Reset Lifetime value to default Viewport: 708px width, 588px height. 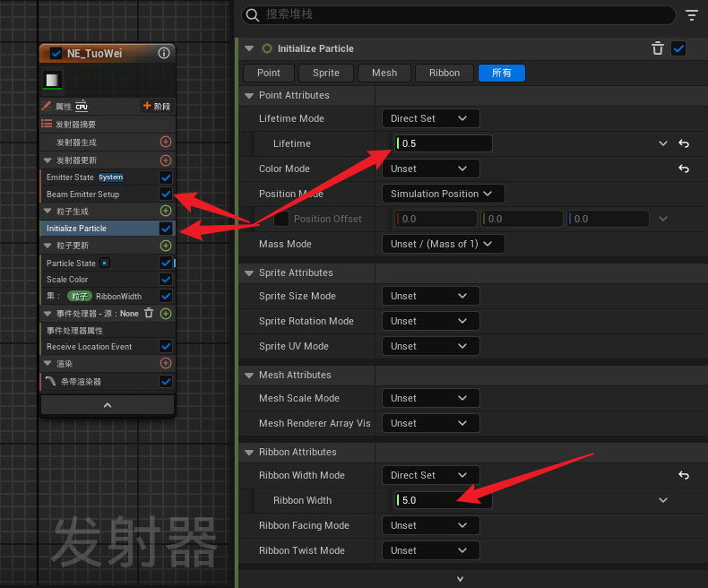[684, 143]
